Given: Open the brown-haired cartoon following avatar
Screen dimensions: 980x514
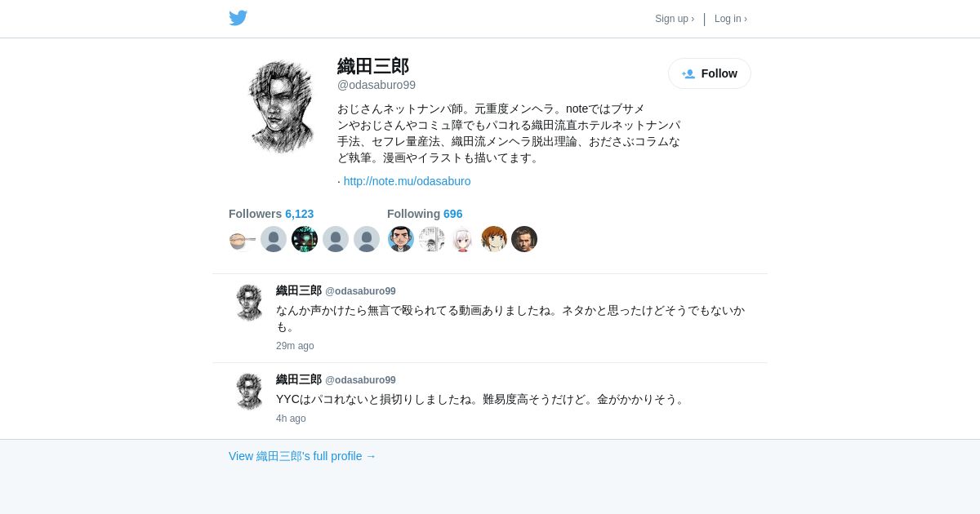Looking at the screenshot, I should click(493, 239).
